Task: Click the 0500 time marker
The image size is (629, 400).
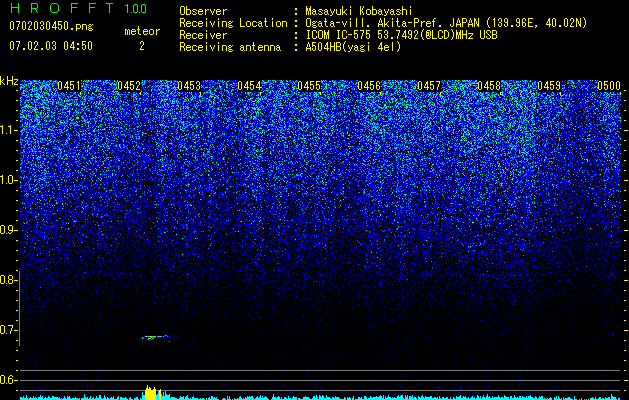Action: click(x=609, y=86)
